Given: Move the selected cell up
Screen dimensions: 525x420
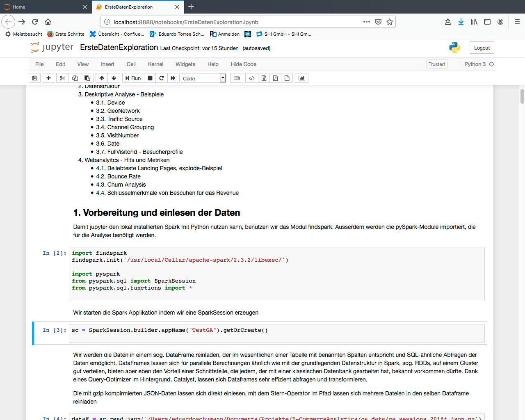Looking at the screenshot, I should coord(102,78).
